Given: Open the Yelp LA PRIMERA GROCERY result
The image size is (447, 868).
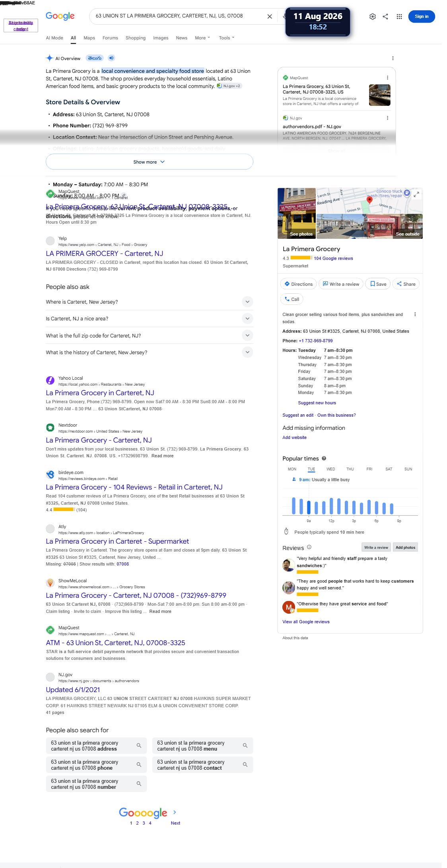Looking at the screenshot, I should 104,254.
